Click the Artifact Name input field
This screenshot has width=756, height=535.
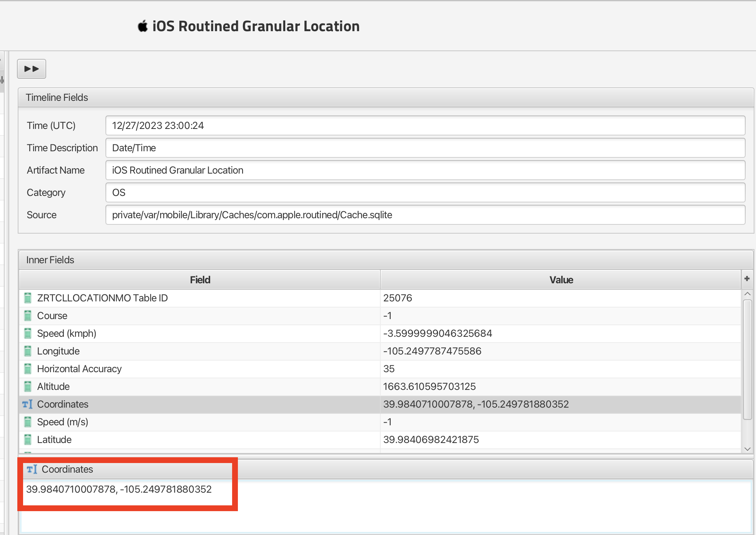425,170
